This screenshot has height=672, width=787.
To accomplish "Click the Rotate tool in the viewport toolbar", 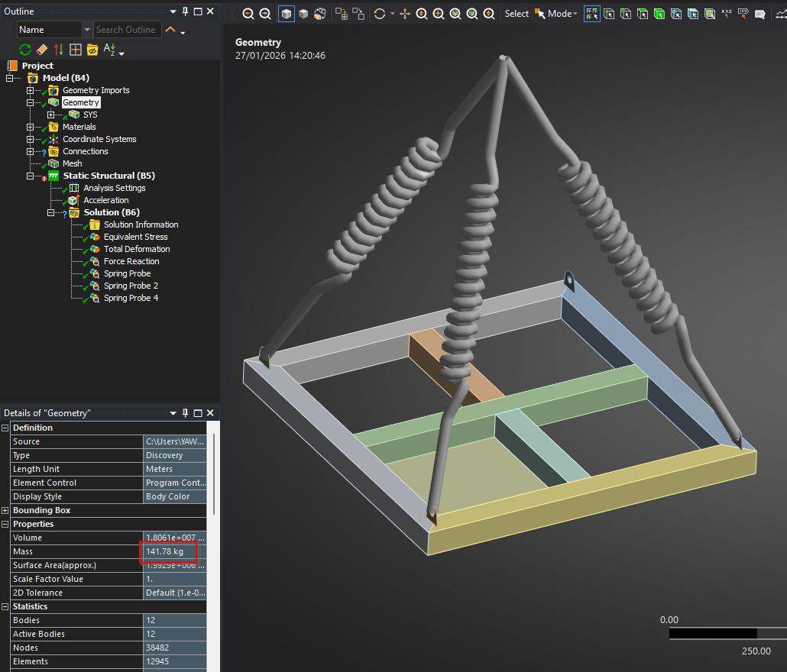I will point(380,14).
